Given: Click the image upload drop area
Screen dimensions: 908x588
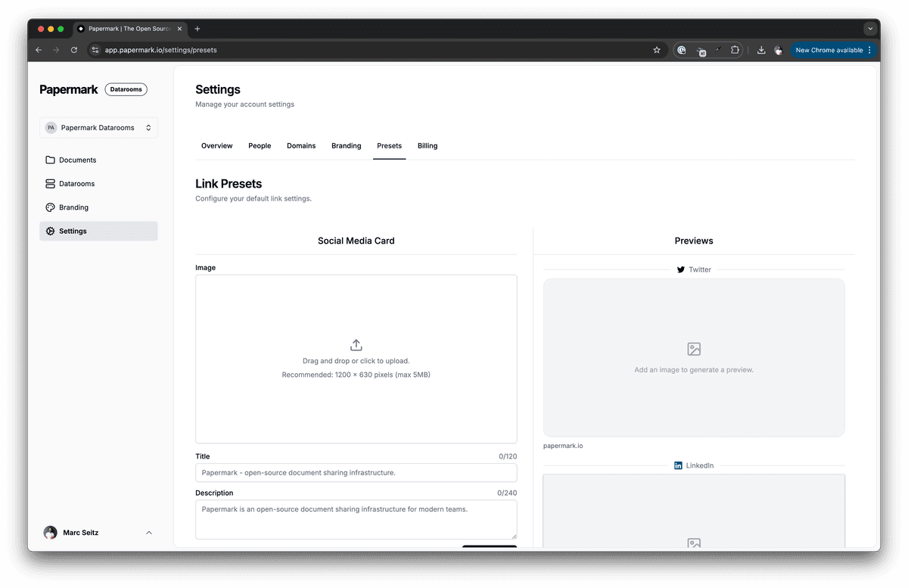Looking at the screenshot, I should [356, 359].
